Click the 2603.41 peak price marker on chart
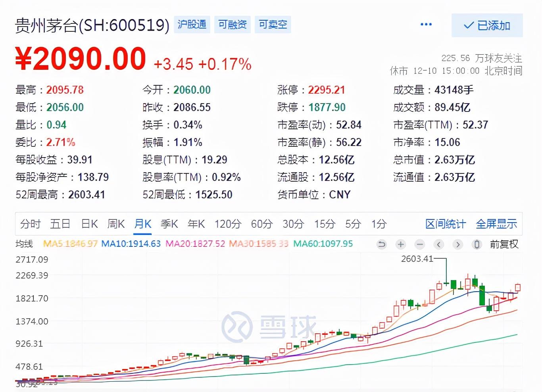The image size is (542, 392). pyautogui.click(x=417, y=259)
